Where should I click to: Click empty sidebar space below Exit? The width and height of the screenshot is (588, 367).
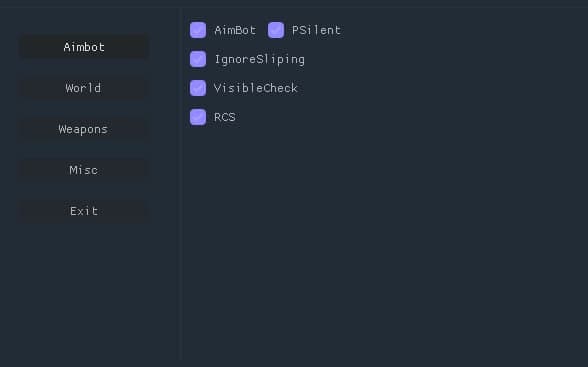point(84,292)
